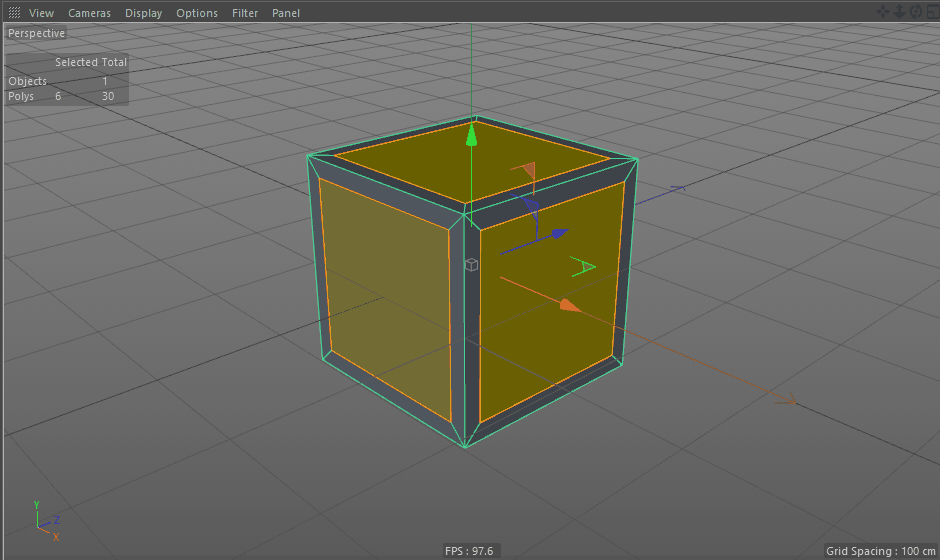Click the Grid Spacing : 100 cm label
Screen dimensions: 940x560
click(x=880, y=551)
